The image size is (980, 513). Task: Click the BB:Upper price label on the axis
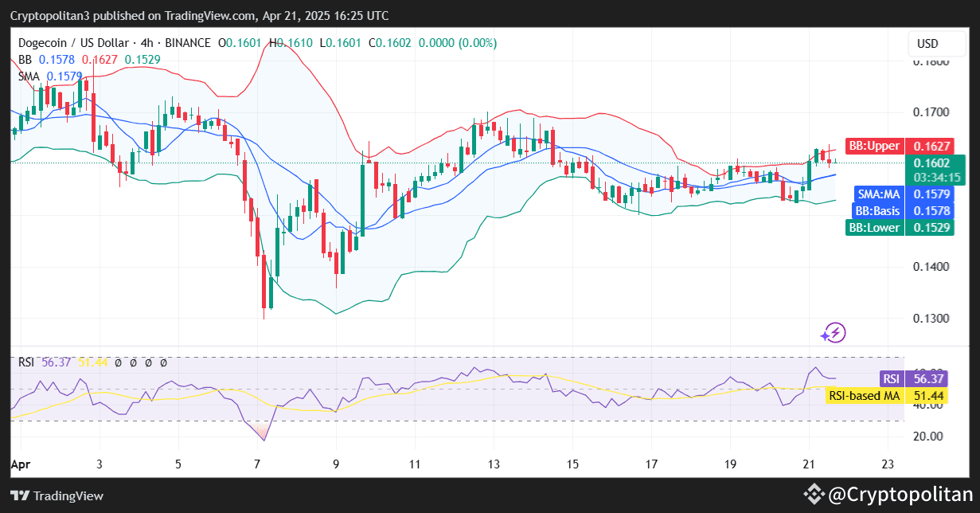coord(873,146)
